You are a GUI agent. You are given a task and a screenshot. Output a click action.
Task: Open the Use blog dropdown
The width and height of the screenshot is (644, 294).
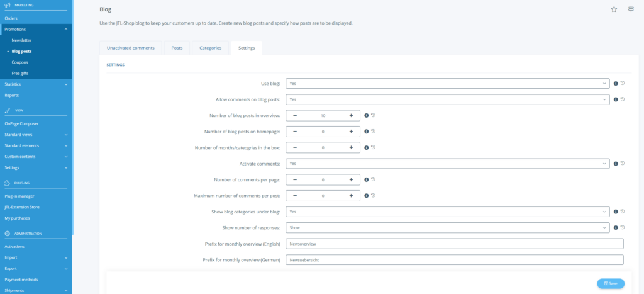pos(447,83)
